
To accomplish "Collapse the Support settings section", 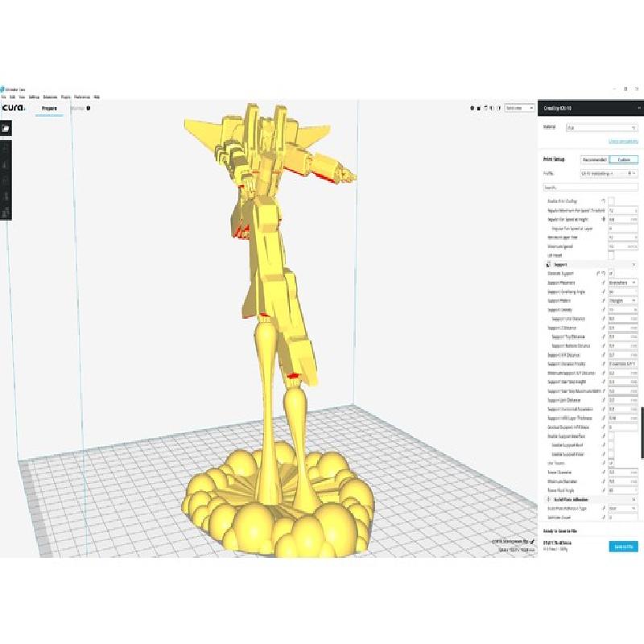I will pyautogui.click(x=634, y=265).
